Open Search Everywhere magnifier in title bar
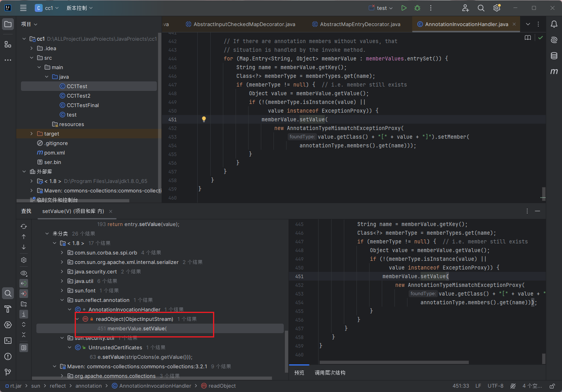The width and height of the screenshot is (562, 392). (x=481, y=8)
